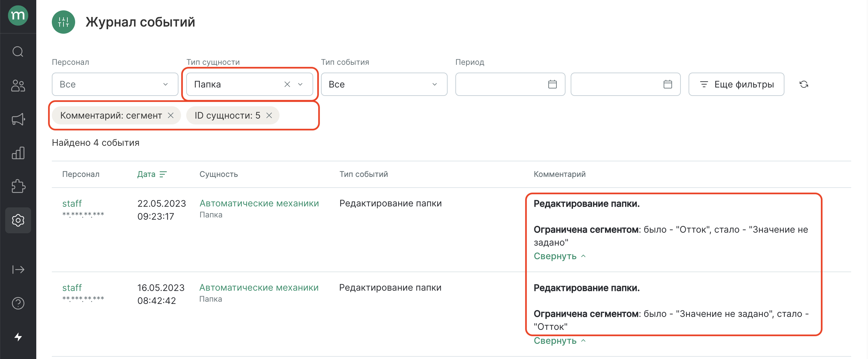Viewport: 868px width, 359px height.
Task: Click the Сущность column header
Action: point(219,174)
